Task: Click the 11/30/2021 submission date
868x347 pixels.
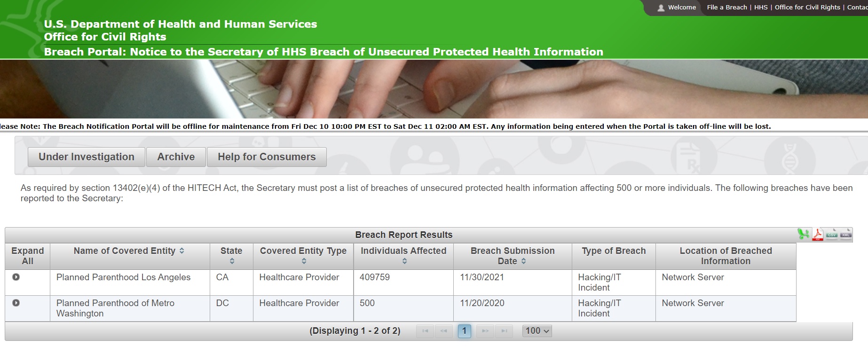Action: (x=482, y=277)
